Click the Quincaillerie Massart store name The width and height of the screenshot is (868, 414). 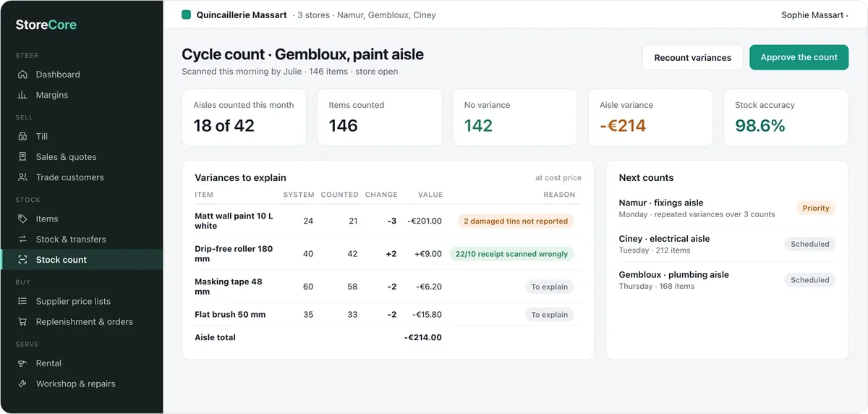tap(242, 14)
